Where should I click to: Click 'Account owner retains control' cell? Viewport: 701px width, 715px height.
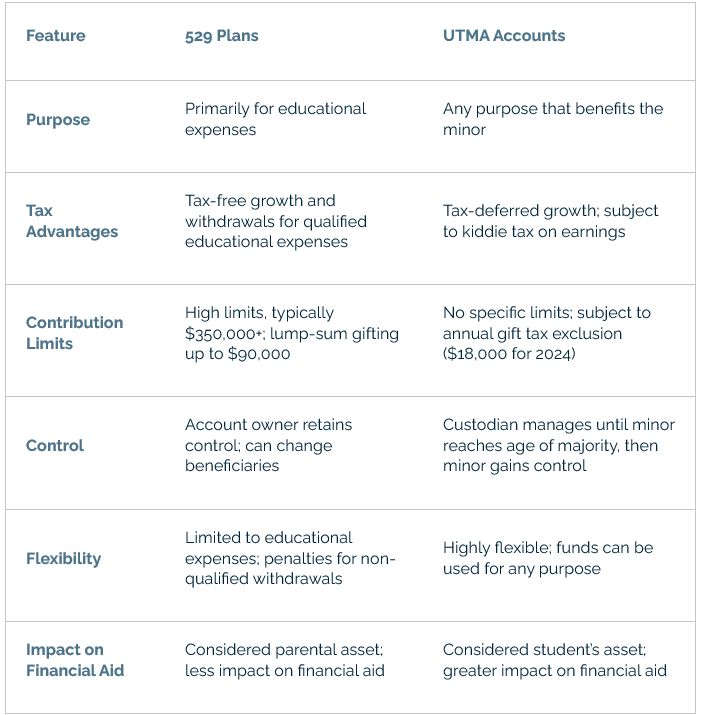[269, 446]
